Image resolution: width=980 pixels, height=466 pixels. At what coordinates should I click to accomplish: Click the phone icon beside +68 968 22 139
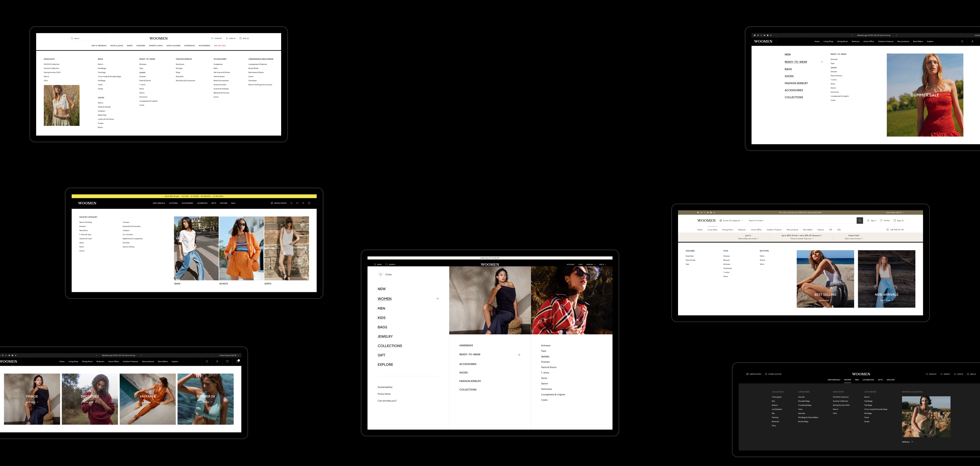point(887,230)
